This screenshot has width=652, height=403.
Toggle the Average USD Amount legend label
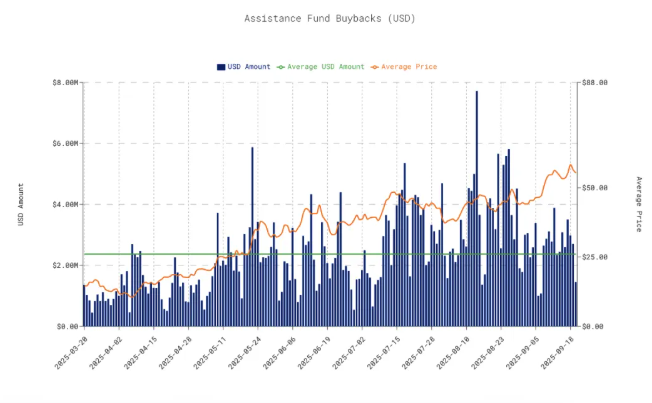(x=325, y=67)
